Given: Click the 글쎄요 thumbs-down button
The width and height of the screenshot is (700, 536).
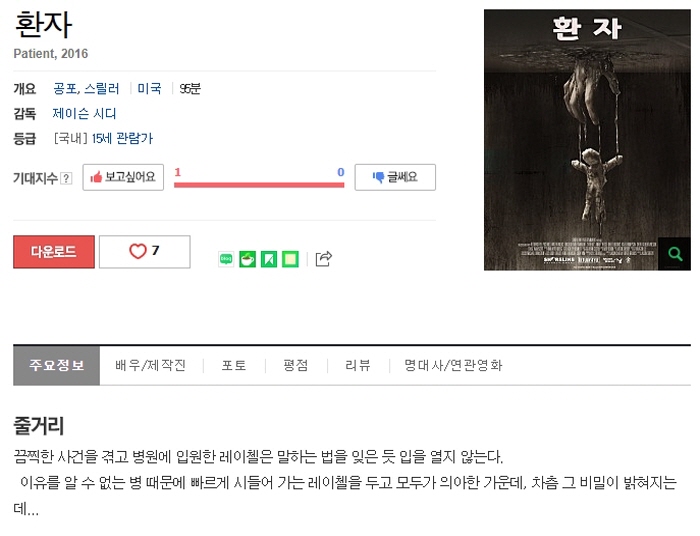Looking at the screenshot, I should click(395, 177).
